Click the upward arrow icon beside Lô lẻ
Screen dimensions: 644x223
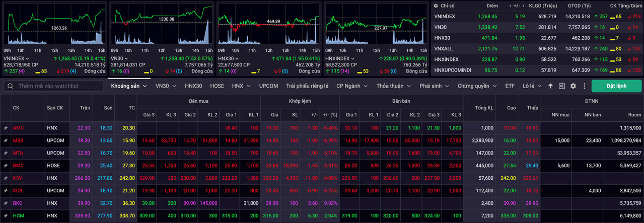(x=550, y=86)
